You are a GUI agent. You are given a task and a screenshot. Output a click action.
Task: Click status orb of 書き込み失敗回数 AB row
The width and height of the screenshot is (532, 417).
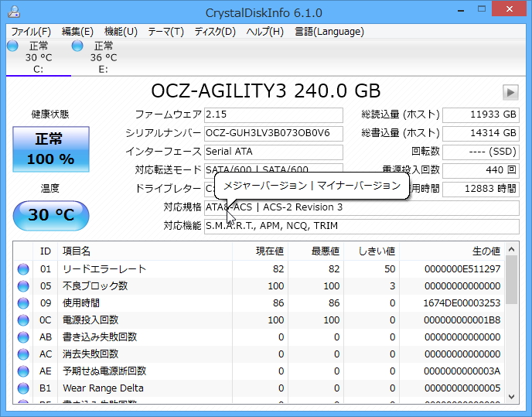23,337
